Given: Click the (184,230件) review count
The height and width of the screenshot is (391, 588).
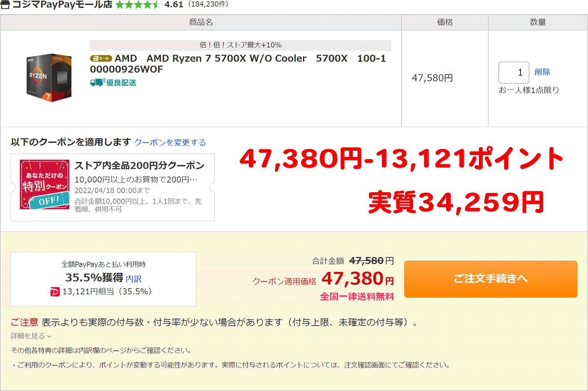Looking at the screenshot, I should pyautogui.click(x=208, y=5).
